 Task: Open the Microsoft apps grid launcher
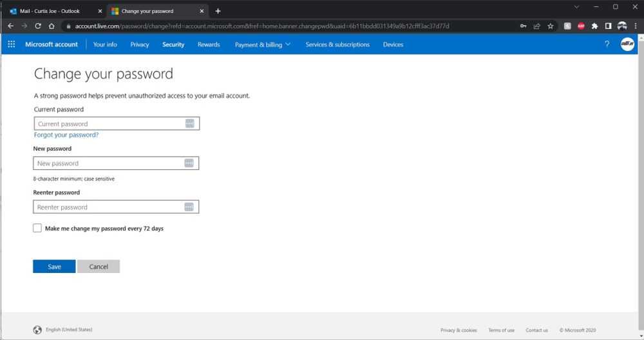tap(11, 44)
